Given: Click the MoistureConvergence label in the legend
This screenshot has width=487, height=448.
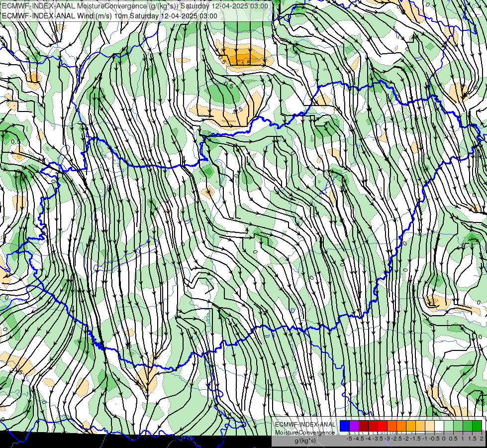Looking at the screenshot, I should click(x=305, y=433).
